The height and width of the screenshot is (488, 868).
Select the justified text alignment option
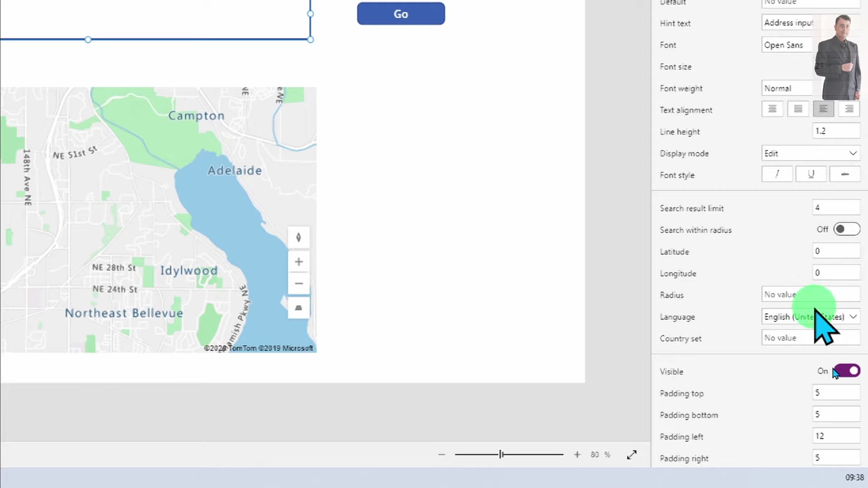849,109
